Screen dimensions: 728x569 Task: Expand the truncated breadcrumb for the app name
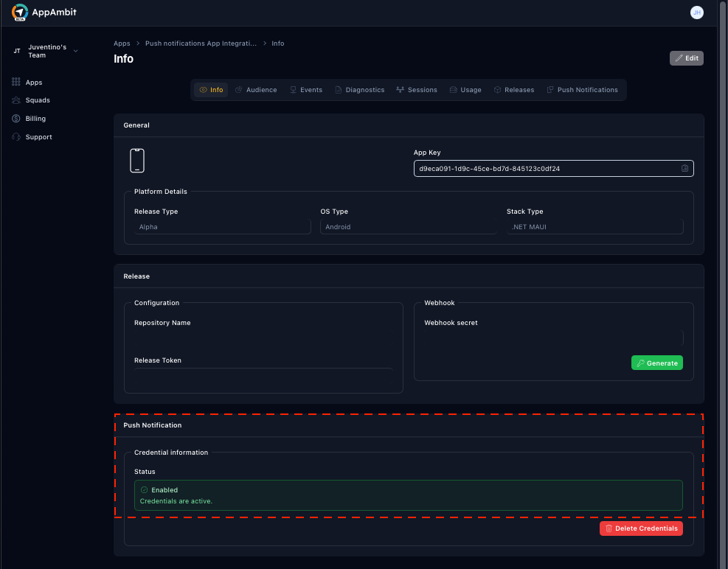[x=201, y=43]
